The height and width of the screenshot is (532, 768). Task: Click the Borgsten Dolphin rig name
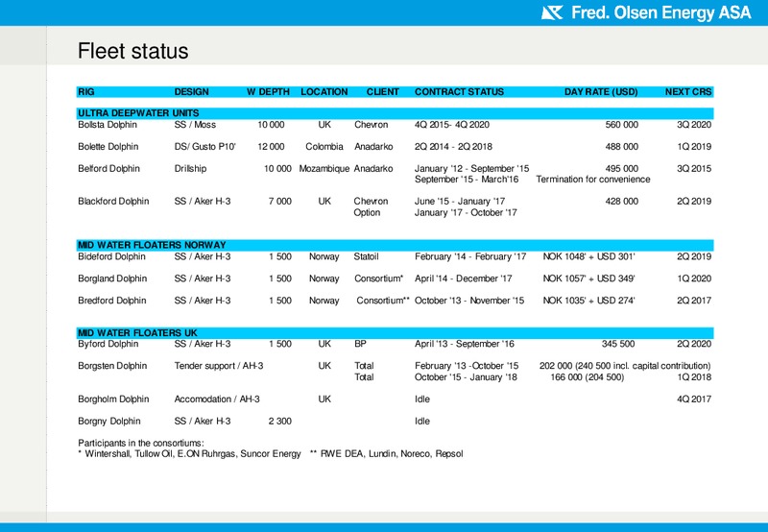click(112, 366)
